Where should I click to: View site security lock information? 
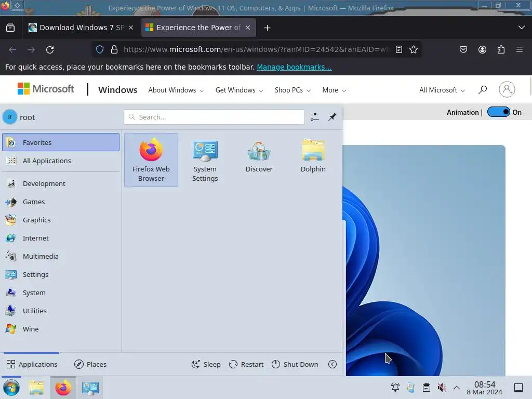point(114,49)
